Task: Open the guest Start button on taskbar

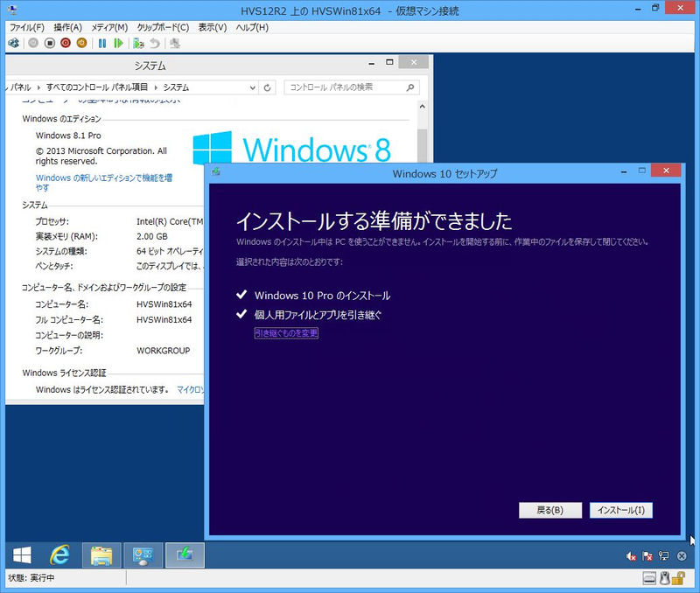Action: click(22, 555)
